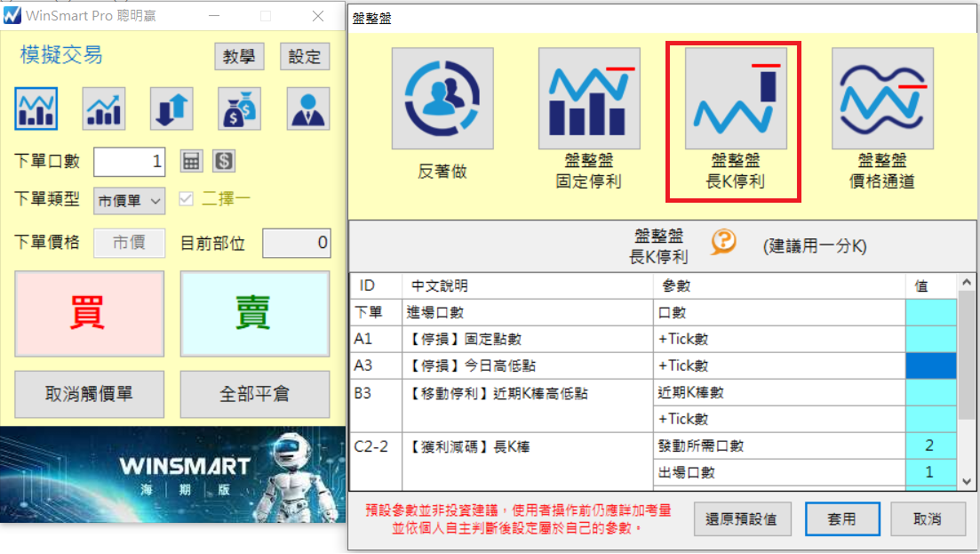Click the green 賣 sell button

[255, 313]
